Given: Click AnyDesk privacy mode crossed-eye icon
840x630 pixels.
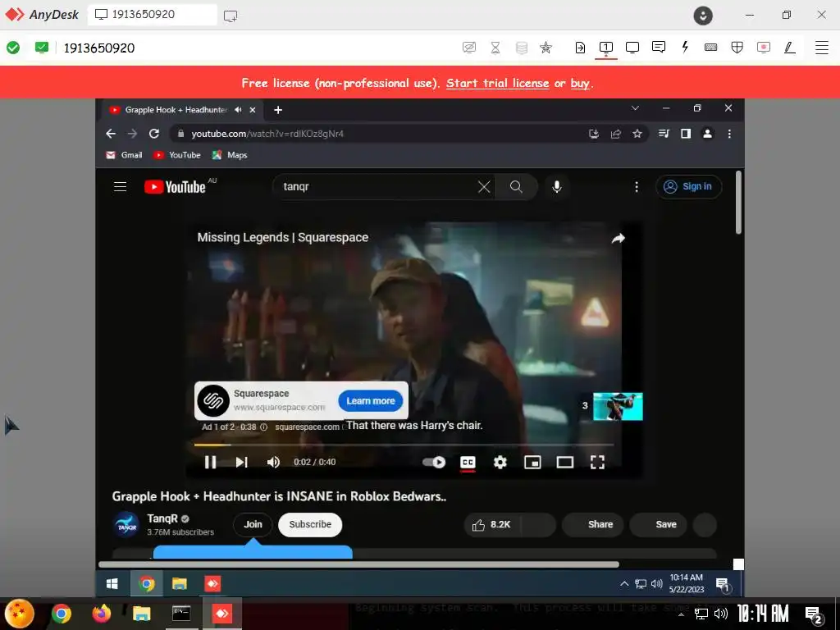Looking at the screenshot, I should pos(468,48).
